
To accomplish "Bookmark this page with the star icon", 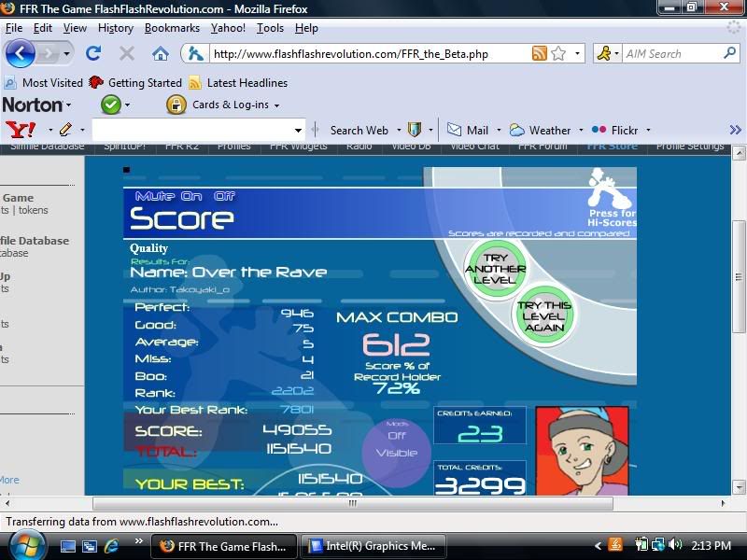I will coord(558,53).
